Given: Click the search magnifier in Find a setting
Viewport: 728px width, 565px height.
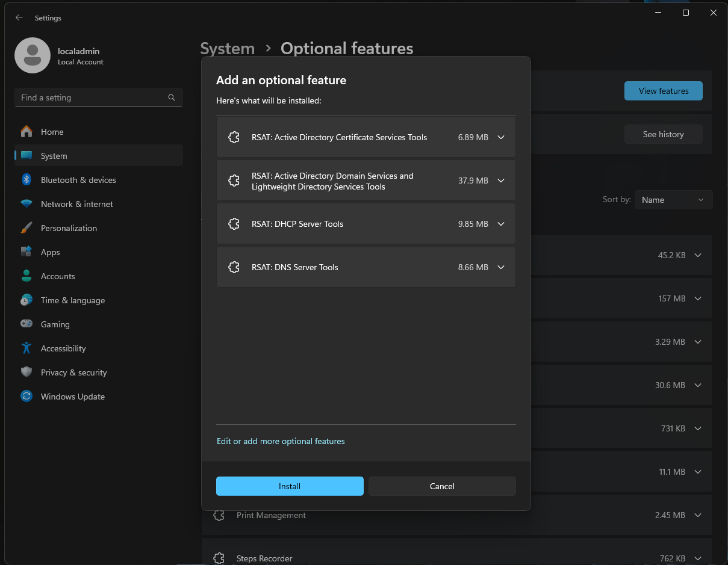Looking at the screenshot, I should click(x=172, y=97).
